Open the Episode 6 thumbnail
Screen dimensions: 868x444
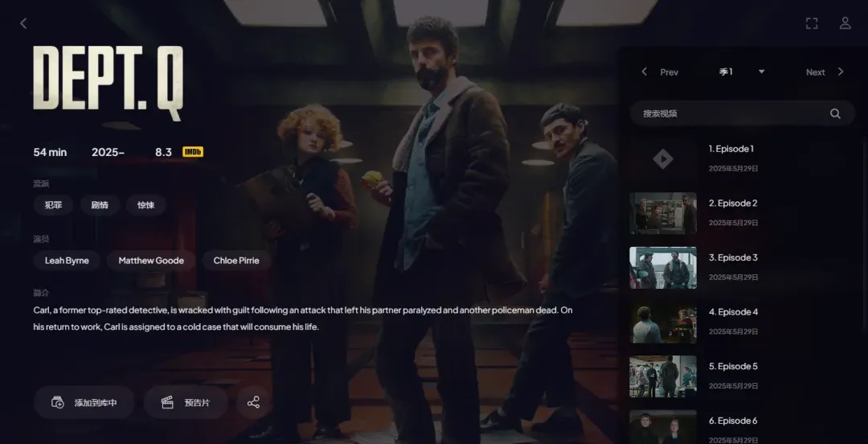pyautogui.click(x=662, y=427)
